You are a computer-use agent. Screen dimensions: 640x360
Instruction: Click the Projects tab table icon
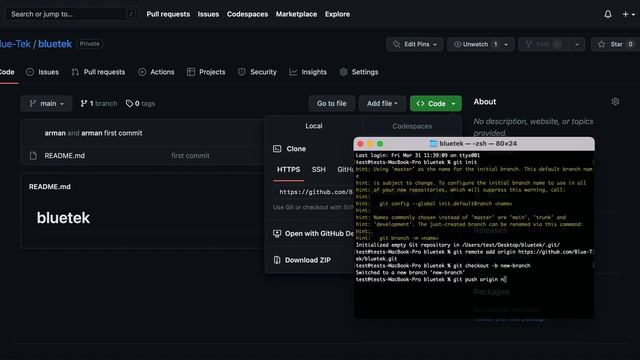pyautogui.click(x=191, y=72)
